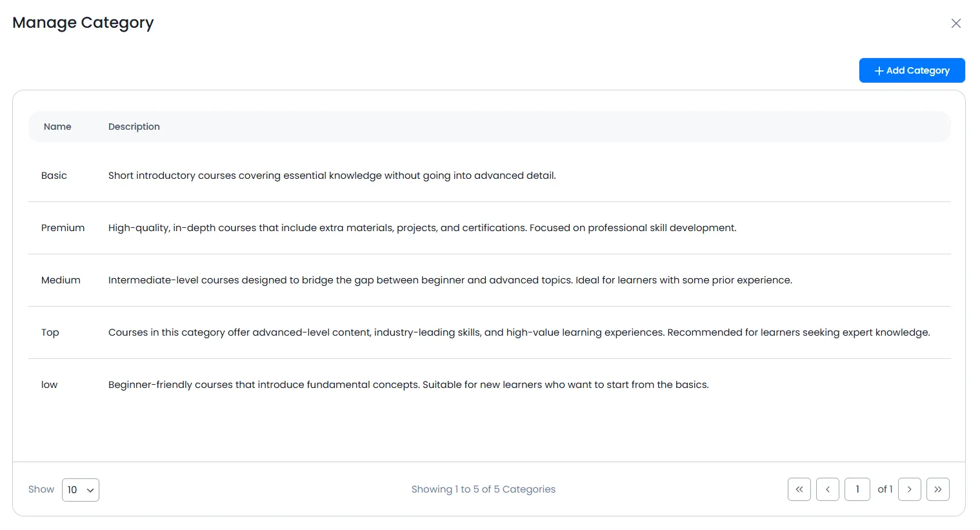Select the Top category name
This screenshot has height=530, width=980.
(x=50, y=332)
